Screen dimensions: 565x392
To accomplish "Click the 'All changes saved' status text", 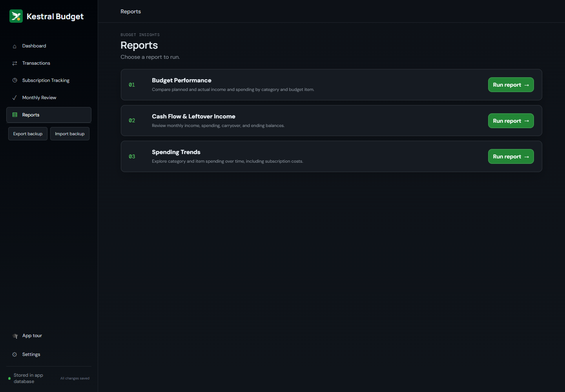I will pos(75,378).
